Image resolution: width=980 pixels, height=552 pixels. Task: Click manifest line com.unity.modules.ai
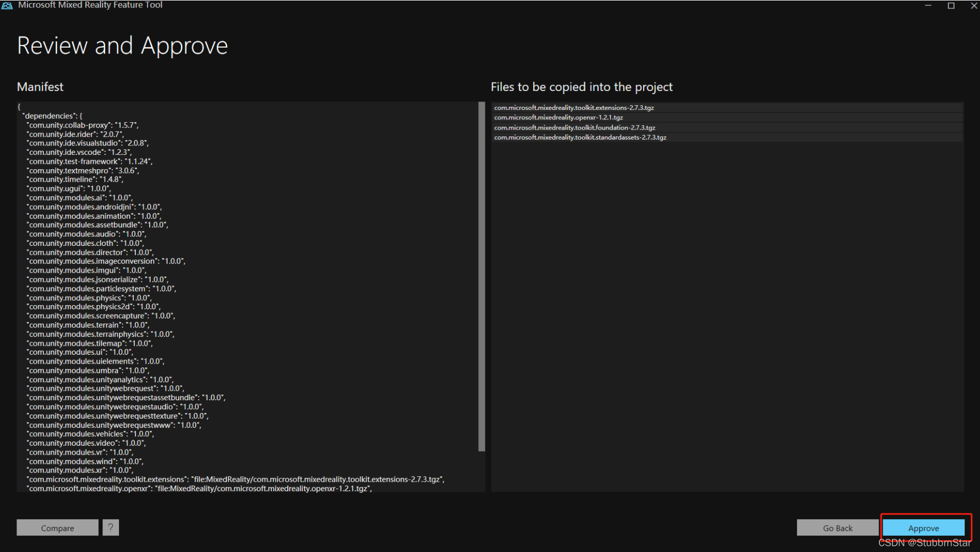tap(80, 198)
